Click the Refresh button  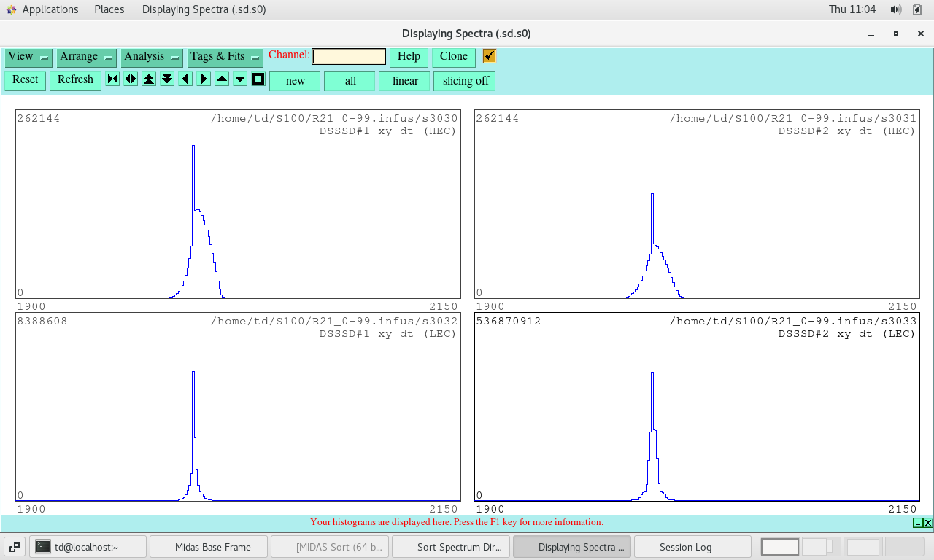click(75, 80)
